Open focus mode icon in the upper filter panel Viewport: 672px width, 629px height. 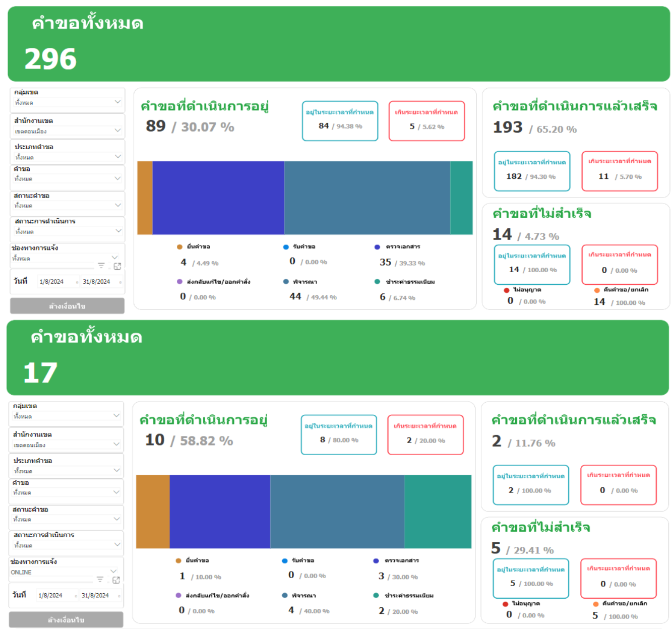coord(117,266)
